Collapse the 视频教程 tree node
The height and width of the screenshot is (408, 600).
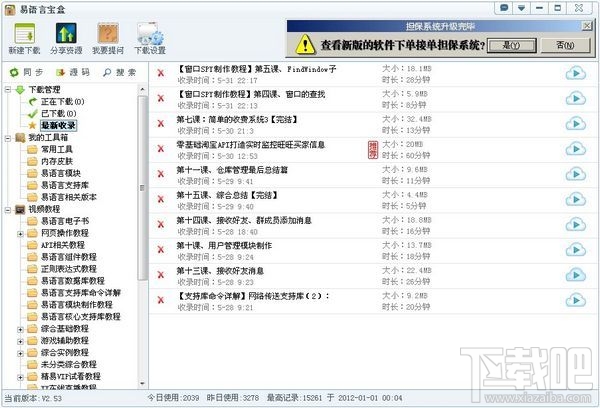(8, 209)
